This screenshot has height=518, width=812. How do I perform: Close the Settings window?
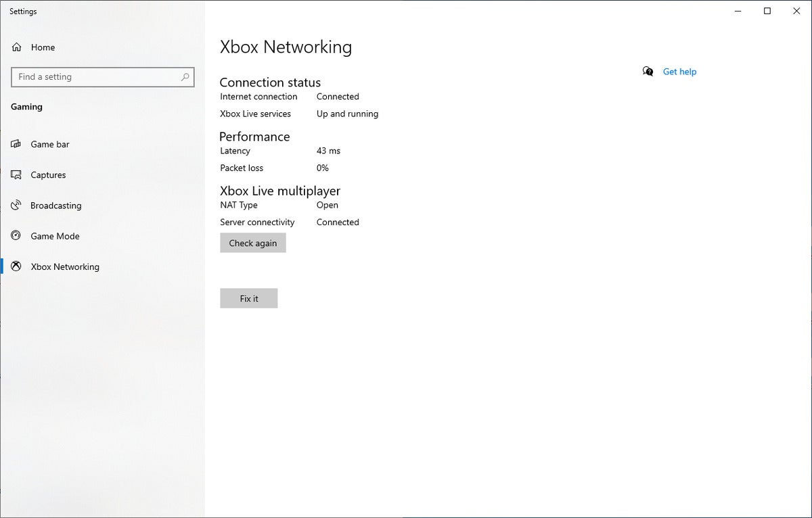[796, 11]
